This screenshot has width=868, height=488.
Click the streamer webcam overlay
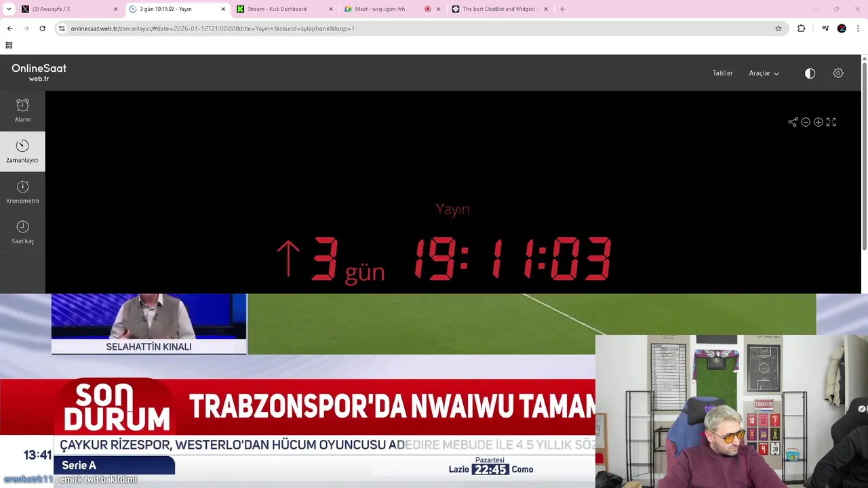[x=732, y=411]
